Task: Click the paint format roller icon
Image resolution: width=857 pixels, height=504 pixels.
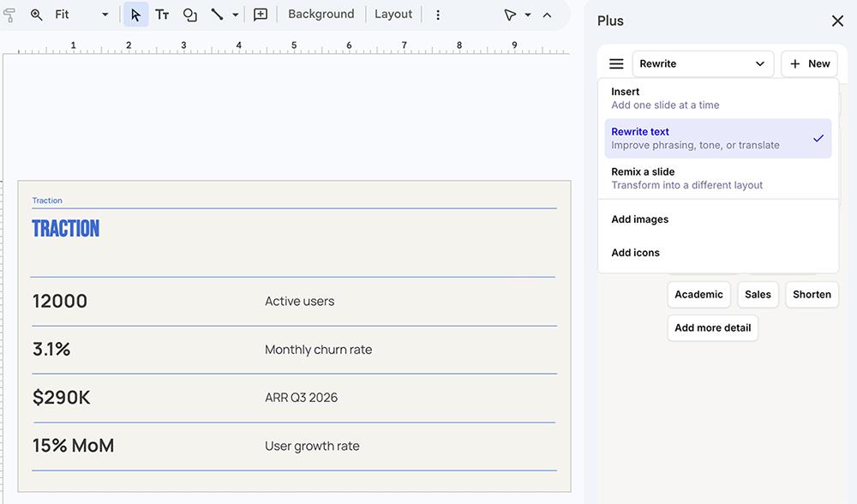Action: point(9,15)
